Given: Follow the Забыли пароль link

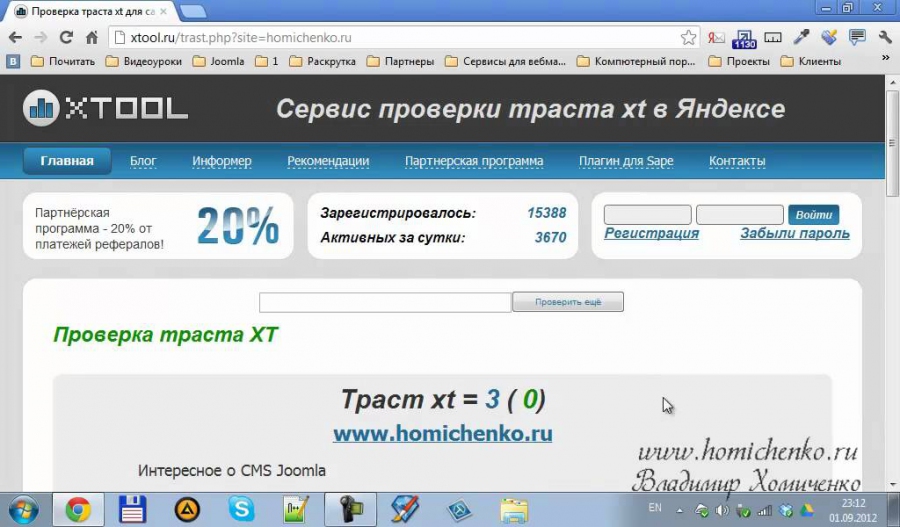Looking at the screenshot, I should 795,233.
